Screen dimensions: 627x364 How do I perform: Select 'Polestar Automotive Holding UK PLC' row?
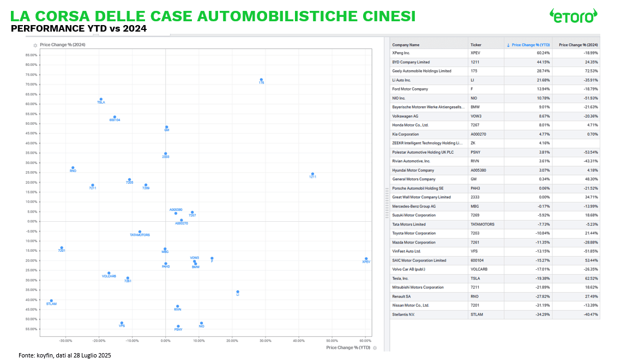coord(495,152)
